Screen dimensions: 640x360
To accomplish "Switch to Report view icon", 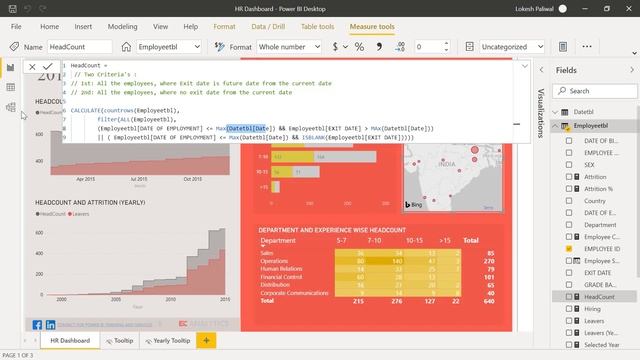I will pyautogui.click(x=11, y=67).
